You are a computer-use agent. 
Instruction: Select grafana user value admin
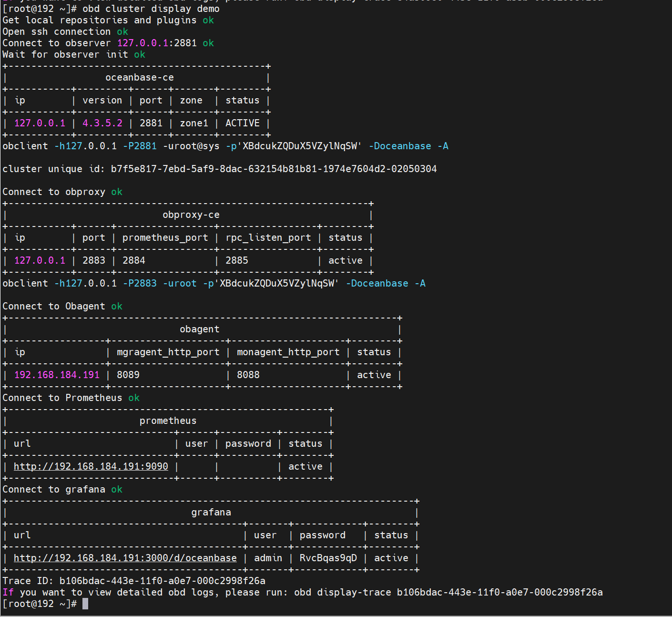tap(268, 558)
